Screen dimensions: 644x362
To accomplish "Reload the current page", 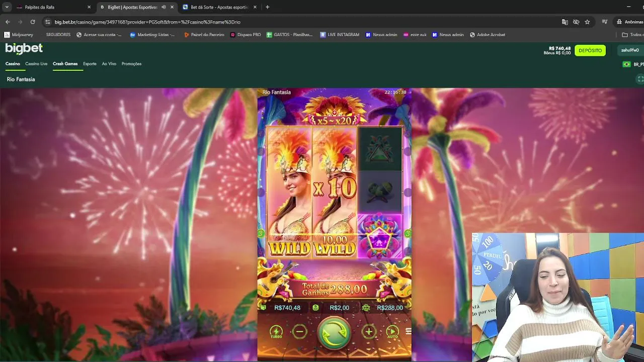I will (x=33, y=22).
